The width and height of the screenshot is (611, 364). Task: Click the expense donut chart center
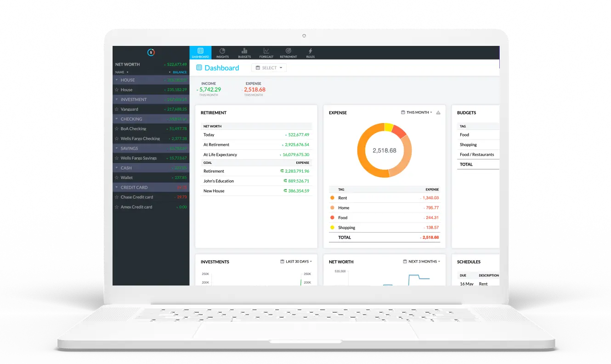(x=385, y=151)
